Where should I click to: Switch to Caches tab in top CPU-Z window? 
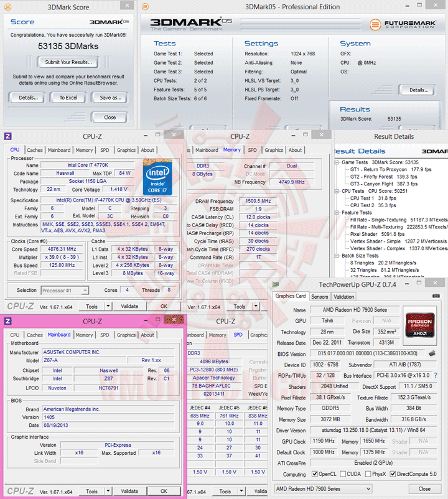[35, 150]
